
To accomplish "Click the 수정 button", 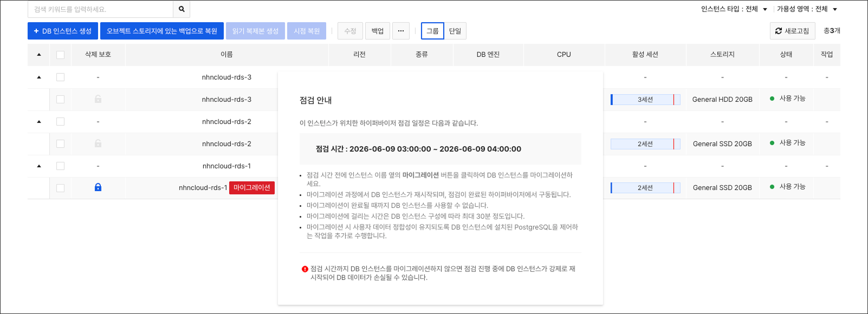I will (350, 31).
